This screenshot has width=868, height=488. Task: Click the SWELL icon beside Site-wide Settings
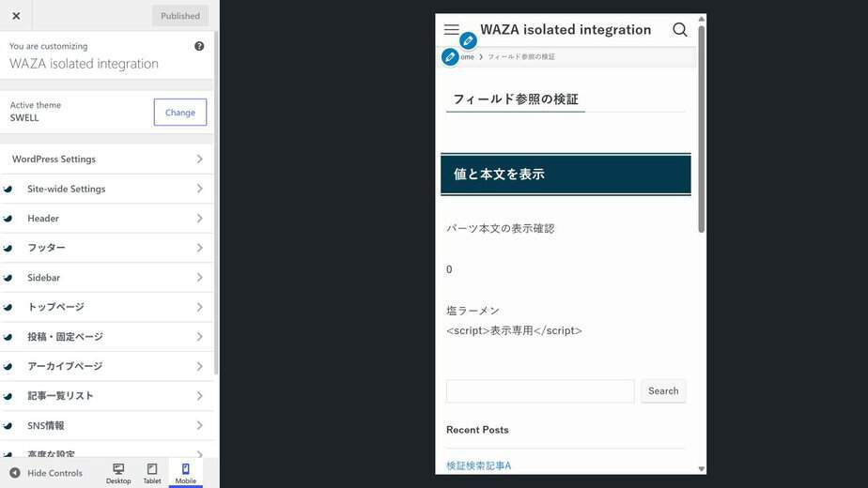point(8,190)
